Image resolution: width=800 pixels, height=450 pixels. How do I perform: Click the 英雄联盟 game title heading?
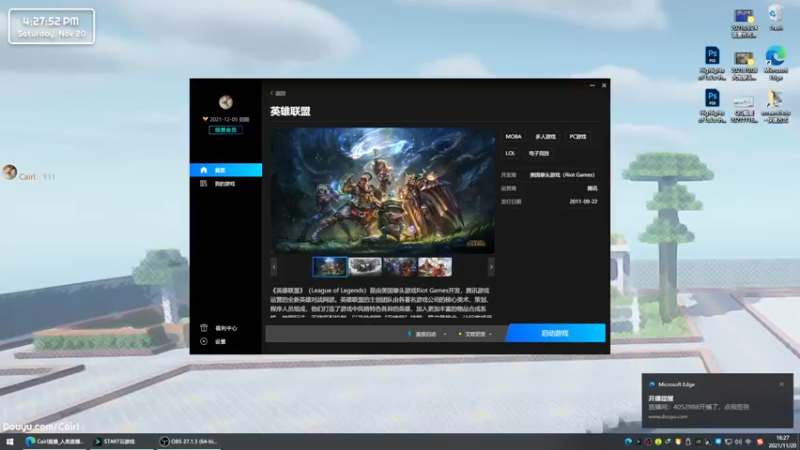coord(290,111)
